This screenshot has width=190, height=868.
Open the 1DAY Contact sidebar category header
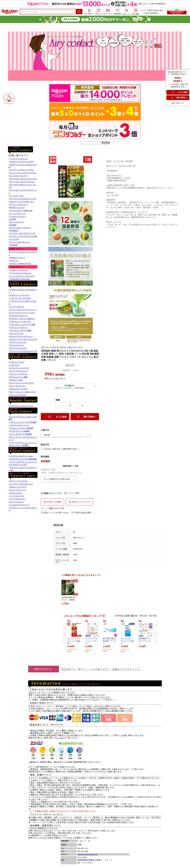point(23,284)
